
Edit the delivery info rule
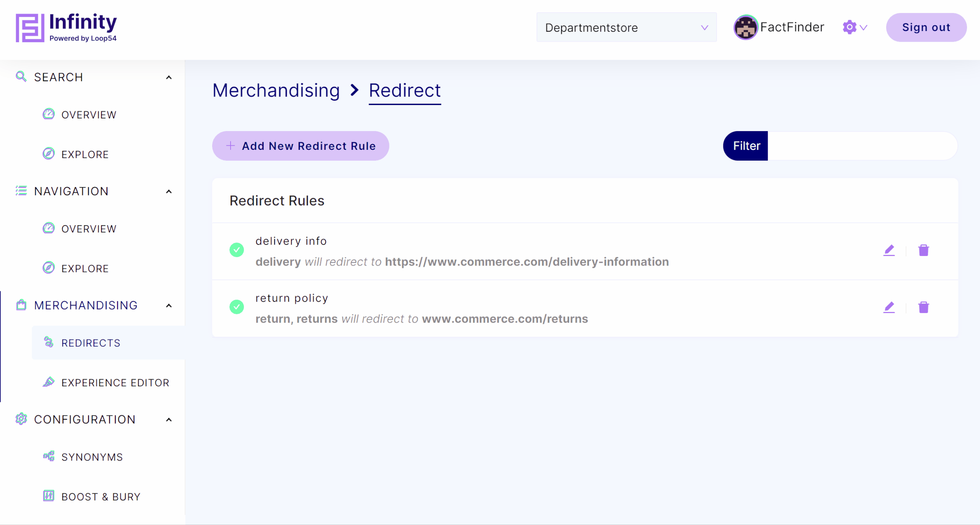(889, 250)
